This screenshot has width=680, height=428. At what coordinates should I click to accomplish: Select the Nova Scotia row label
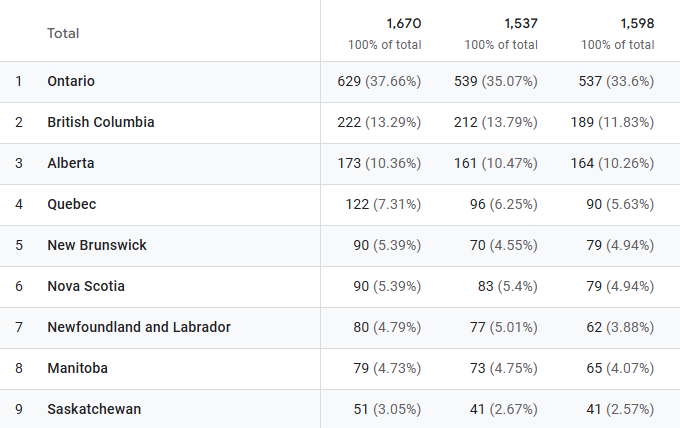pyautogui.click(x=86, y=286)
